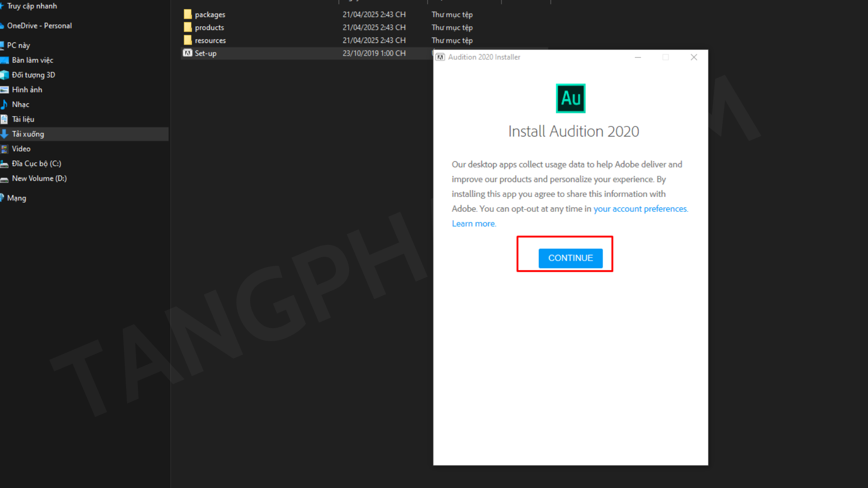Open Đối tượng 3D folder

pyautogui.click(x=33, y=75)
